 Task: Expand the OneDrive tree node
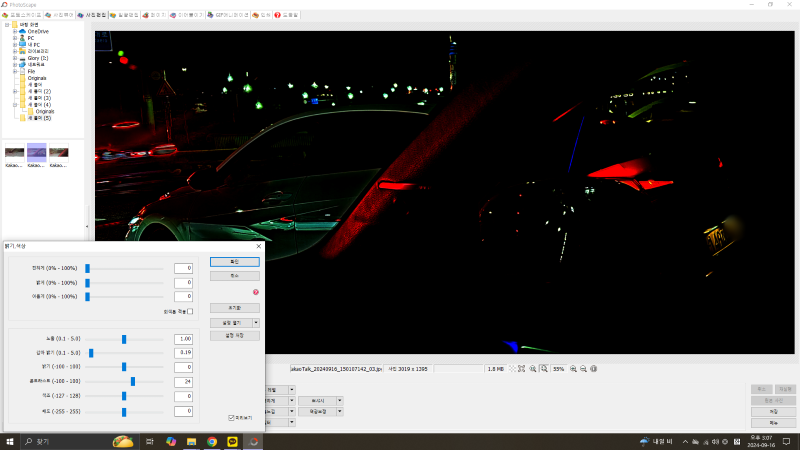pos(15,31)
